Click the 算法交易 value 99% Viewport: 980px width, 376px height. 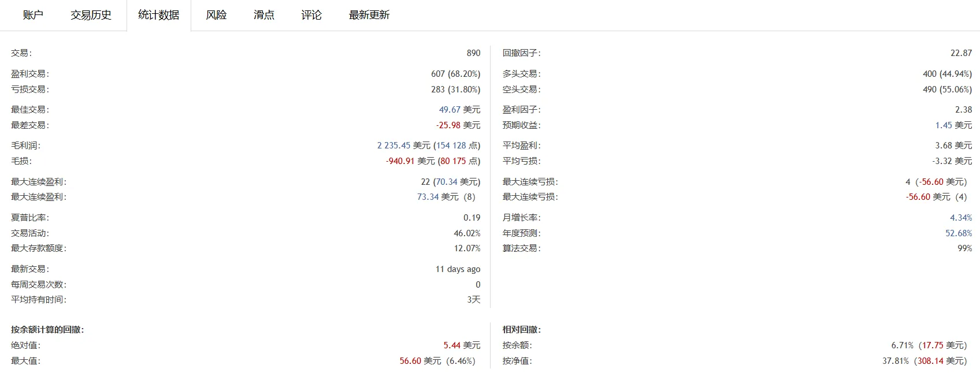pyautogui.click(x=964, y=248)
